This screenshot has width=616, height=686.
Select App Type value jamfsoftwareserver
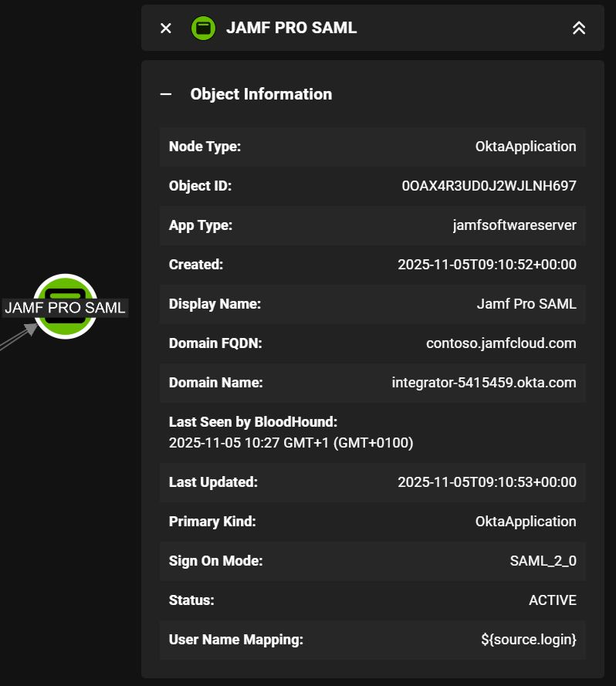[514, 225]
